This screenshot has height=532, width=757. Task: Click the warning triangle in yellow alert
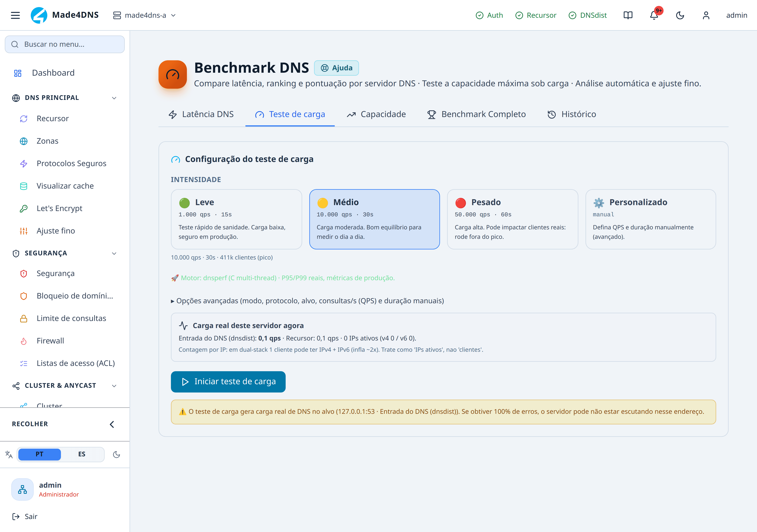(x=182, y=412)
